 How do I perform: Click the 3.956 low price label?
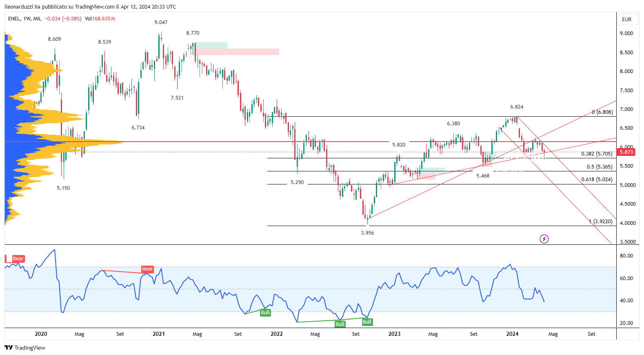click(367, 233)
